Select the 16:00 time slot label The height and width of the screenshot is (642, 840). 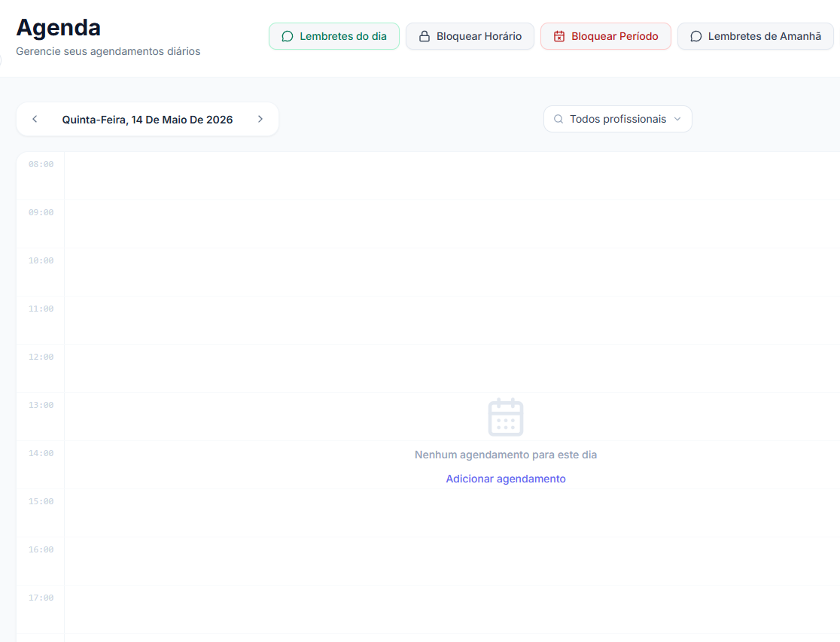(41, 550)
